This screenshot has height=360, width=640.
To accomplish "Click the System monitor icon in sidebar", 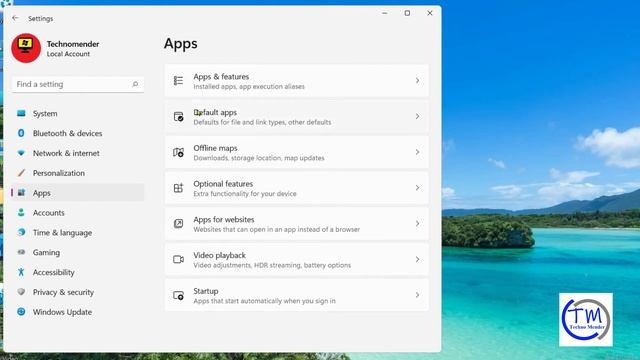I will (x=21, y=113).
